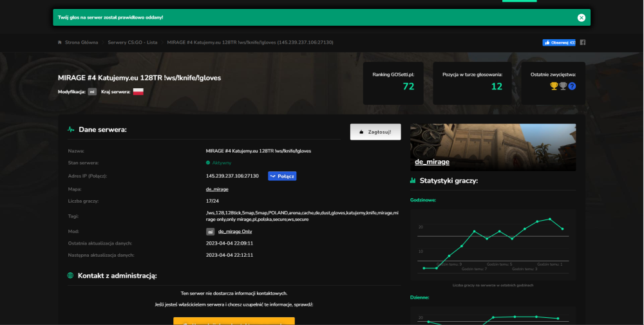The height and width of the screenshot is (325, 644).
Task: Click the home icon in breadcrumb
Action: tap(60, 42)
